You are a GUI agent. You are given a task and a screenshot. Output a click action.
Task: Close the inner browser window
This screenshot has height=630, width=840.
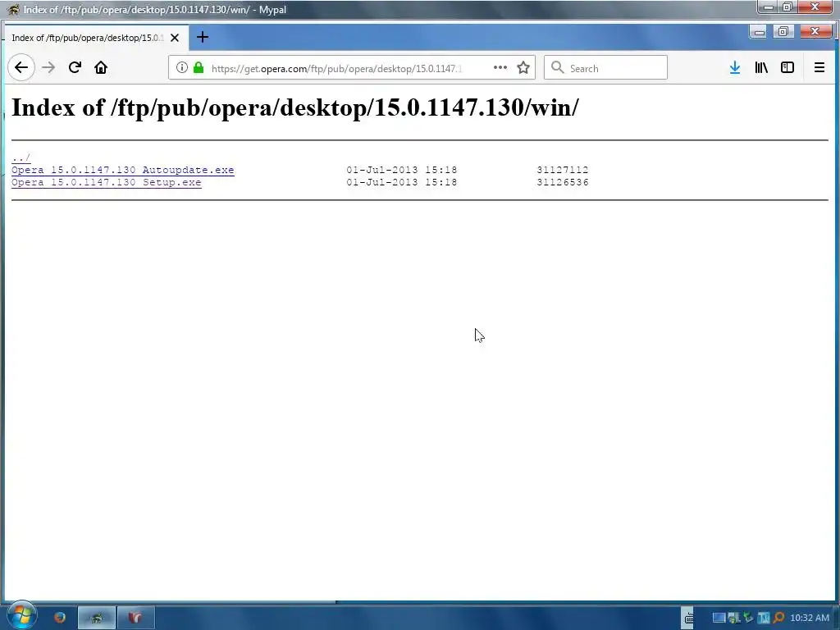point(815,32)
